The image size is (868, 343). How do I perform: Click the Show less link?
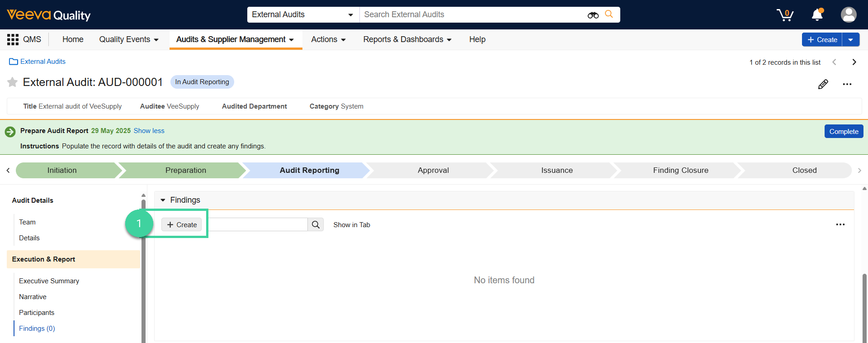(x=149, y=131)
